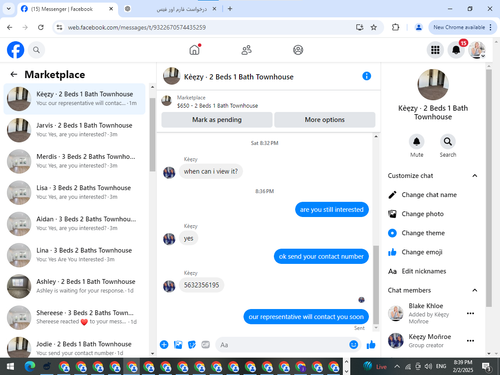Open Merdis 3 Beds 2 Baths chat
500x375 pixels.
tap(75, 161)
